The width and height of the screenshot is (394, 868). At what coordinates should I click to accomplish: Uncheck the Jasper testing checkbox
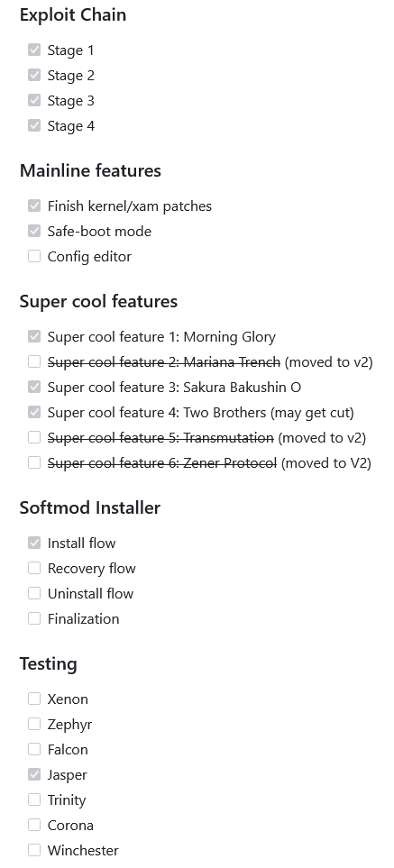pos(34,774)
